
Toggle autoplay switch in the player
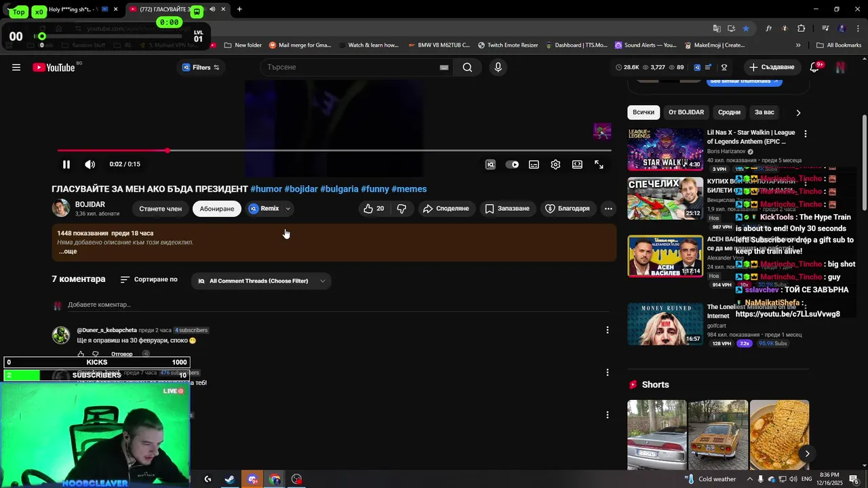(512, 164)
